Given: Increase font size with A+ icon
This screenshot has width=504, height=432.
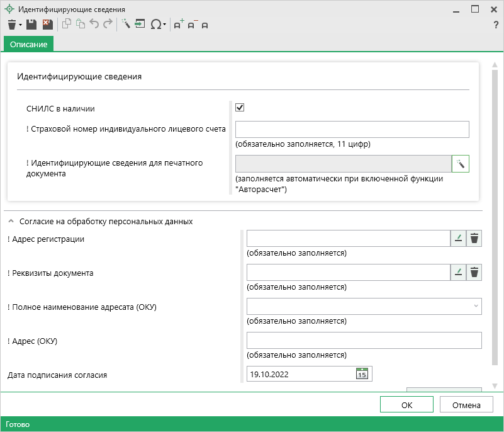Looking at the screenshot, I should (179, 25).
